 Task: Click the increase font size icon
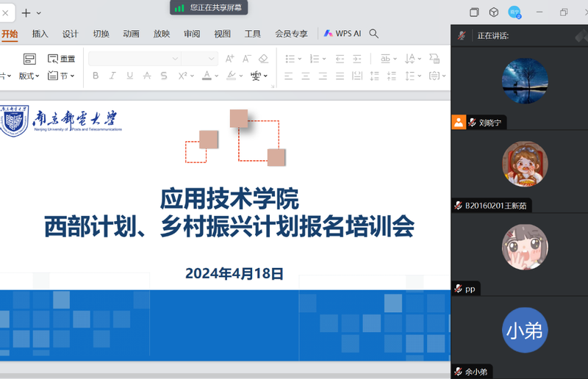230,59
